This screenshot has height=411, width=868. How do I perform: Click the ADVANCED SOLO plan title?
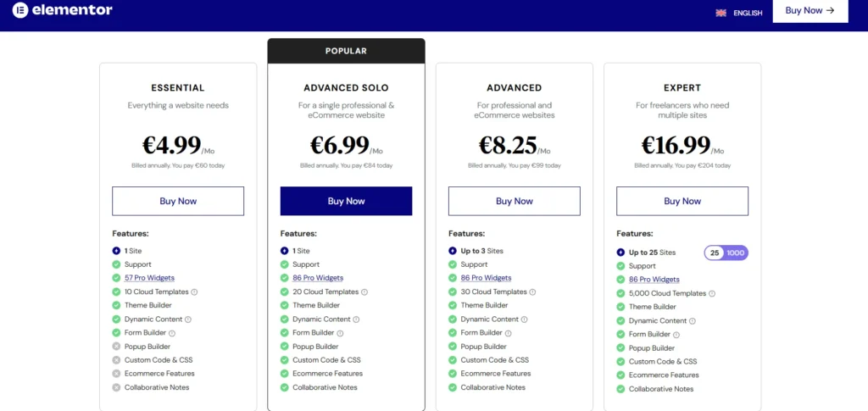[346, 87]
